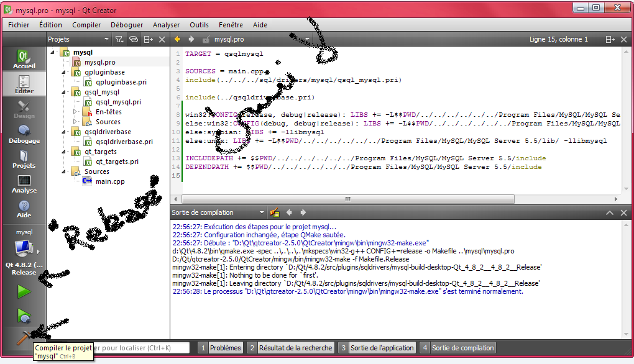
Task: Click the editor horizontal scrollbar thumb
Action: click(x=348, y=199)
